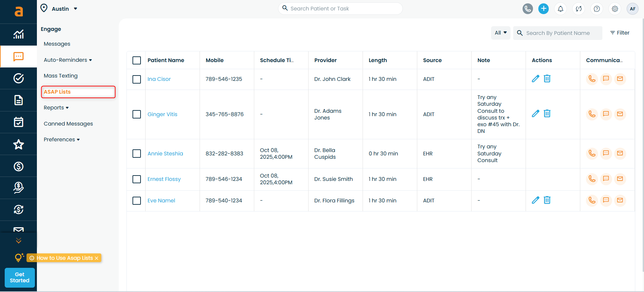Go to Canned Messages
Image resolution: width=644 pixels, height=292 pixels.
[x=68, y=124]
